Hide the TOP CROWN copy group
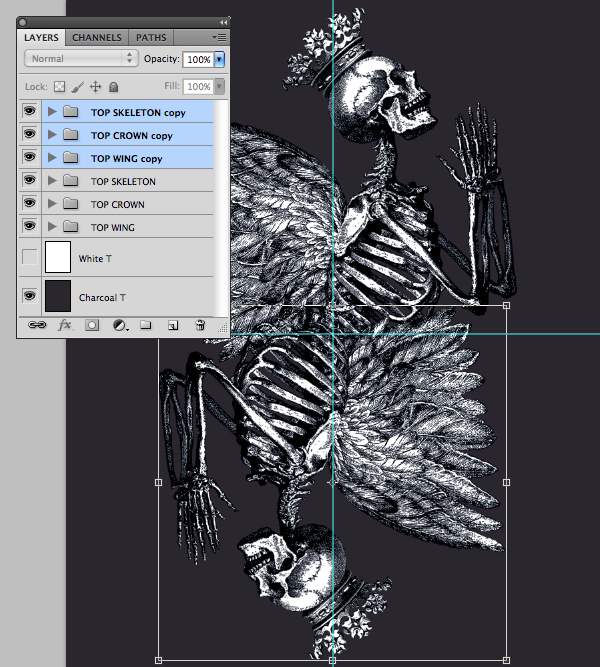This screenshot has height=667, width=600. [29, 134]
